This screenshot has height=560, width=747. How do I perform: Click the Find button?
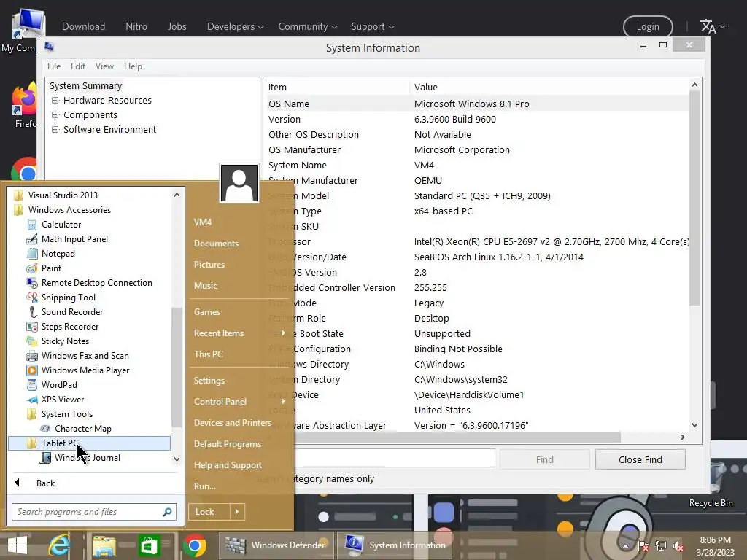click(544, 459)
